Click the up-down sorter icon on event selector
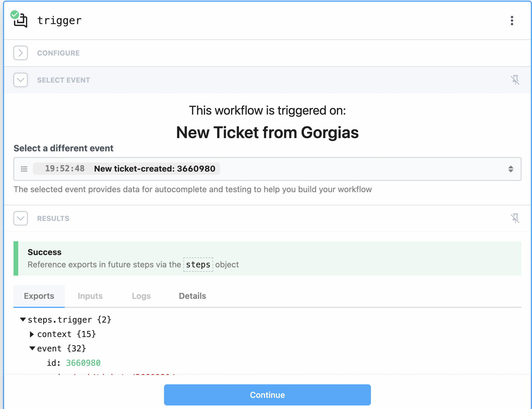 [511, 169]
